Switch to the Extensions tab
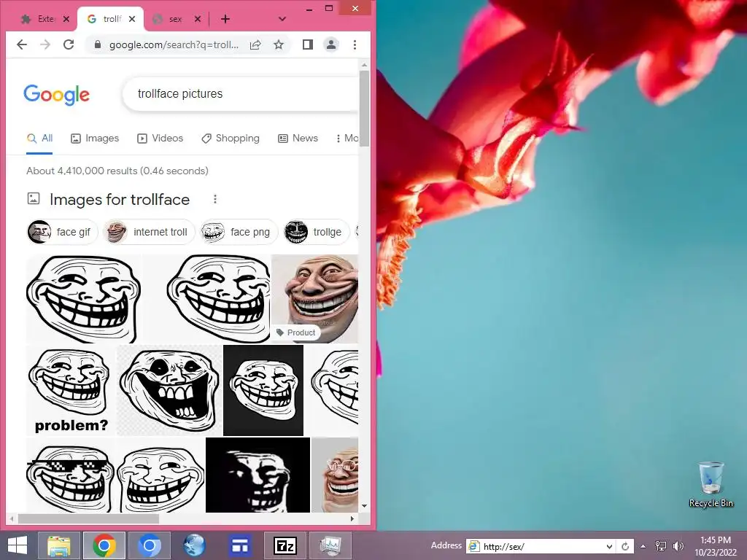The width and height of the screenshot is (747, 560). click(x=39, y=19)
